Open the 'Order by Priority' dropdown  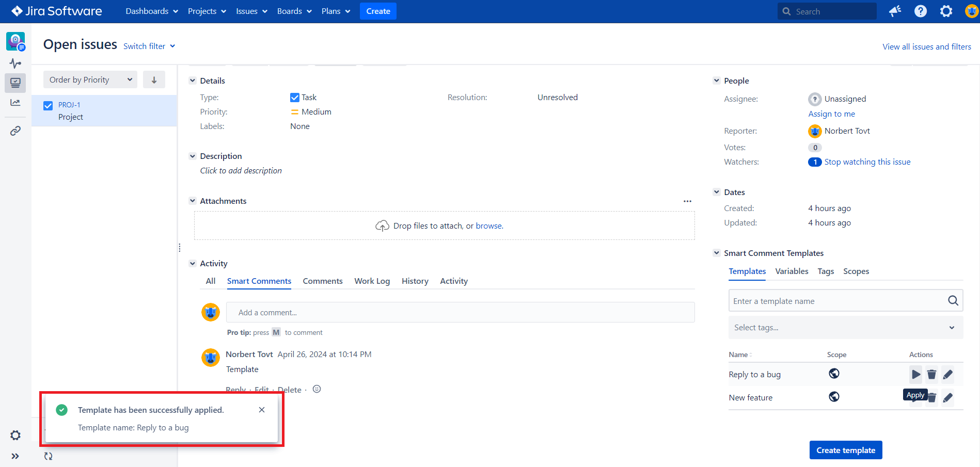coord(90,79)
